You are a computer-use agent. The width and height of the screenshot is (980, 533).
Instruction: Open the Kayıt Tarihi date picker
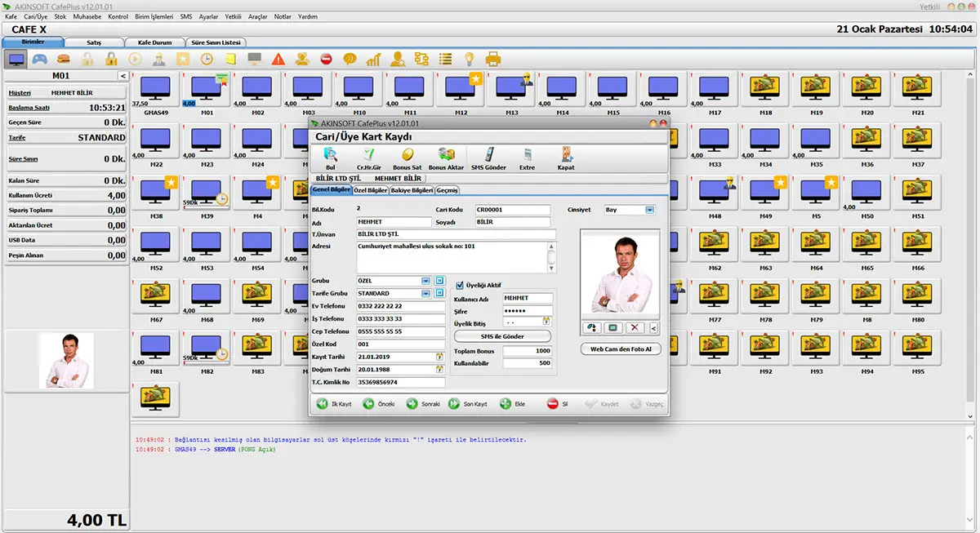click(439, 357)
